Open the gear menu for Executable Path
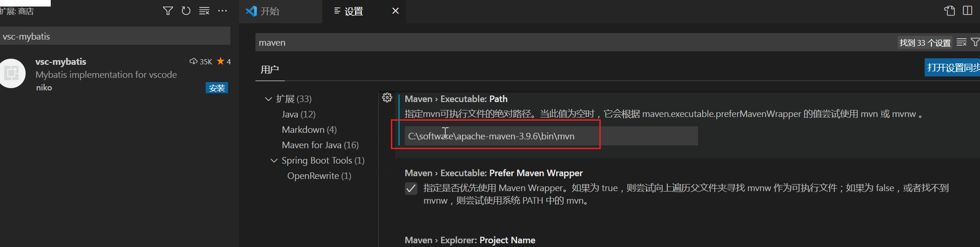 [387, 97]
